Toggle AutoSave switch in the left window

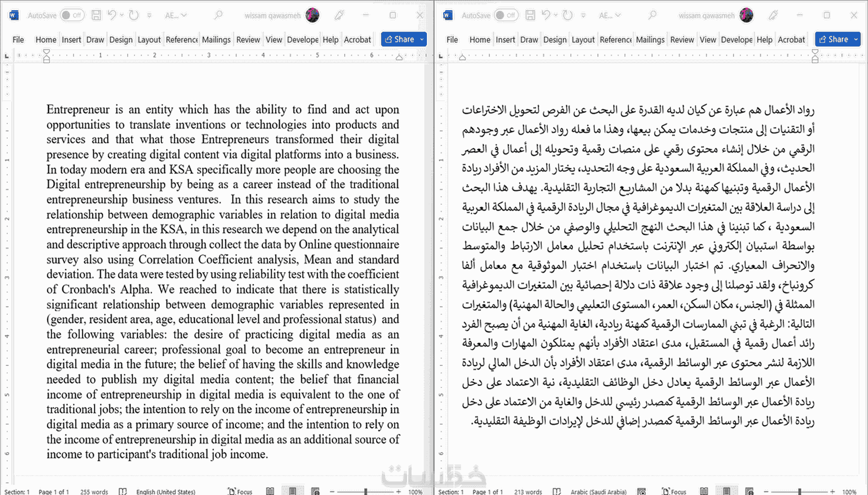pos(72,15)
